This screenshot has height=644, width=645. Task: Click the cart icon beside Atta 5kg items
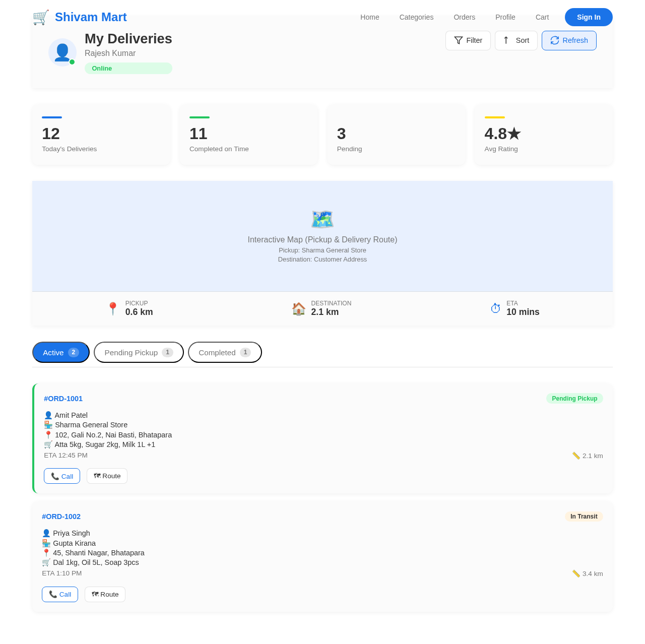(x=48, y=444)
